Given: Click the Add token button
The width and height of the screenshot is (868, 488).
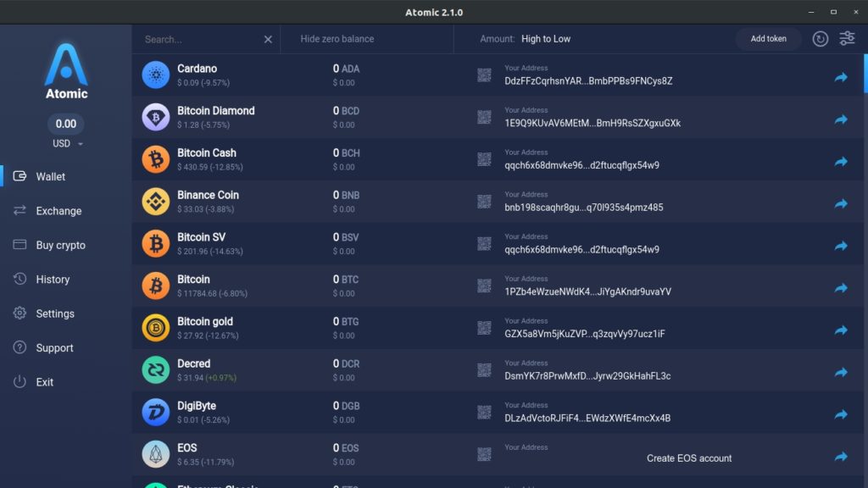Looking at the screenshot, I should pyautogui.click(x=768, y=39).
